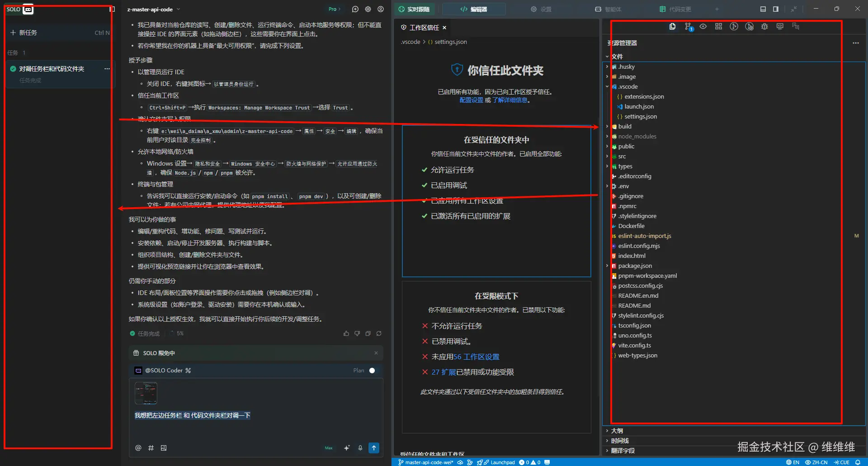Expand the node_modules folder

click(607, 136)
